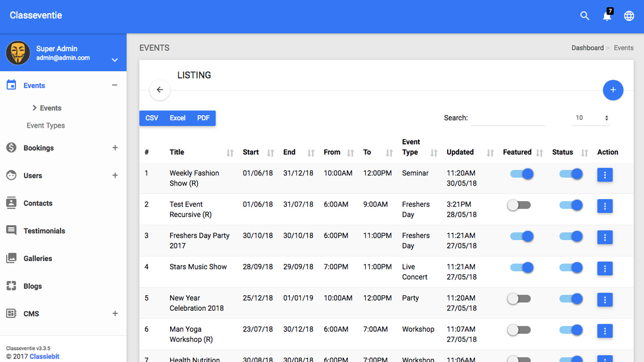The width and height of the screenshot is (644, 362).
Task: Open the Dashboard breadcrumb link
Action: [x=588, y=48]
